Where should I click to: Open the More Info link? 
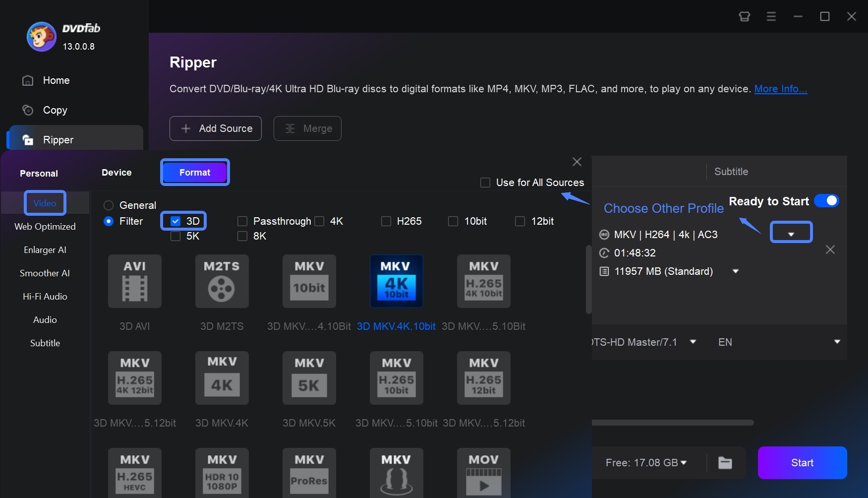tap(780, 89)
